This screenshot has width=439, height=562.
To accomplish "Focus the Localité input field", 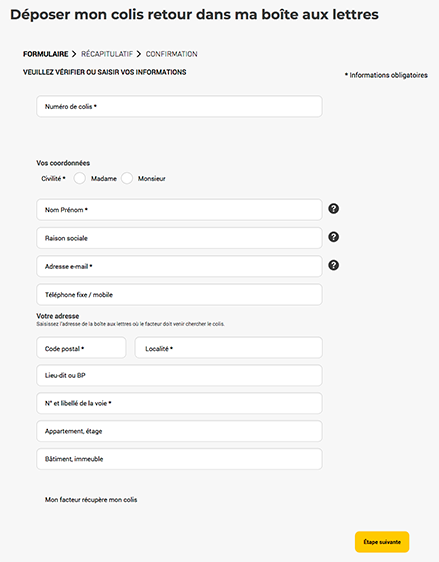I will (x=229, y=348).
